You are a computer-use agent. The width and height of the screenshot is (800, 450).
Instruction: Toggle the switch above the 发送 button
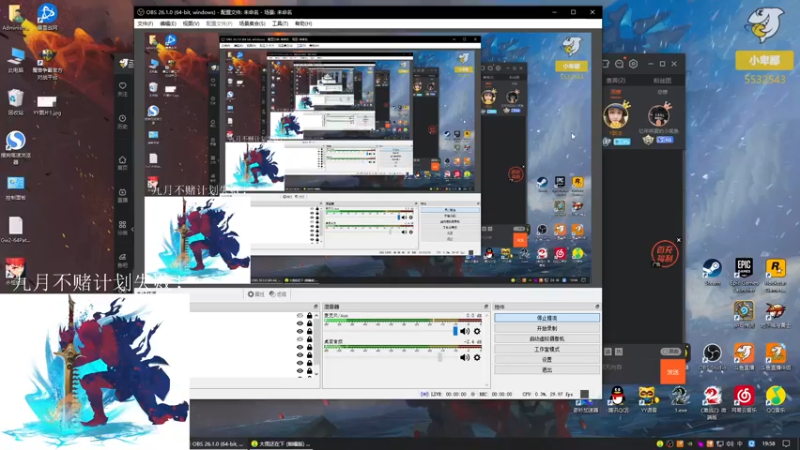[x=671, y=352]
